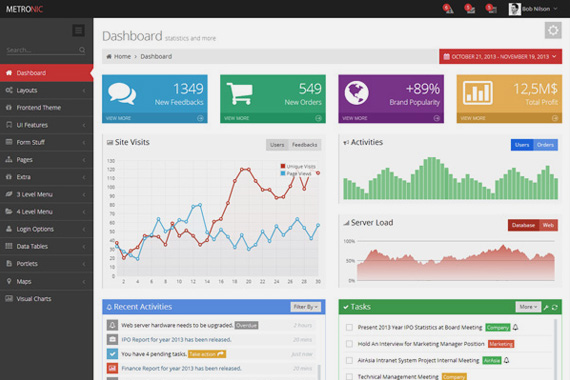This screenshot has width=570, height=380.
Task: Click into the sidebar Search field
Action: pyautogui.click(x=42, y=50)
